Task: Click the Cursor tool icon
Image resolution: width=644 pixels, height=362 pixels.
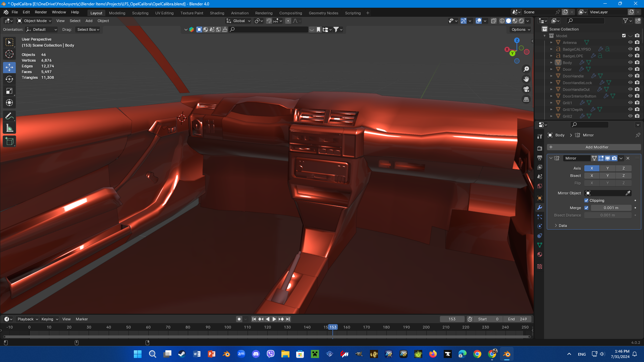Action: [x=9, y=54]
